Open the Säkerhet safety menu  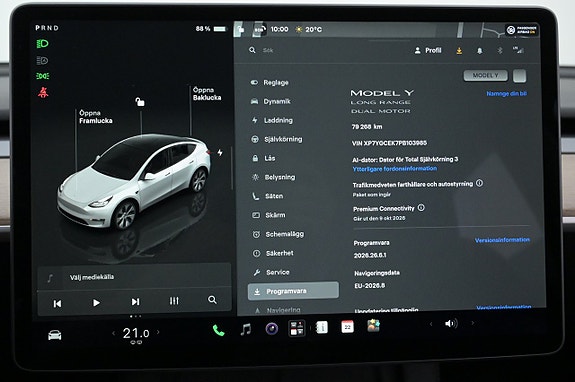pyautogui.click(x=273, y=253)
